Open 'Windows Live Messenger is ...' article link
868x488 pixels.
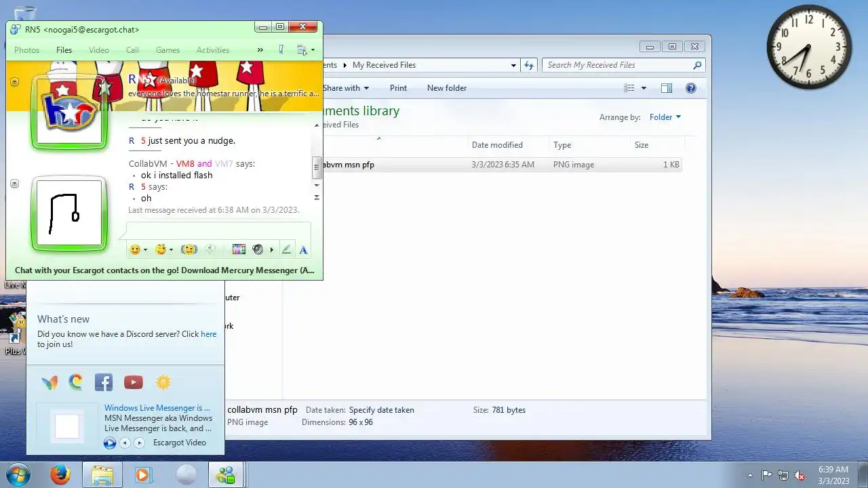click(x=157, y=408)
